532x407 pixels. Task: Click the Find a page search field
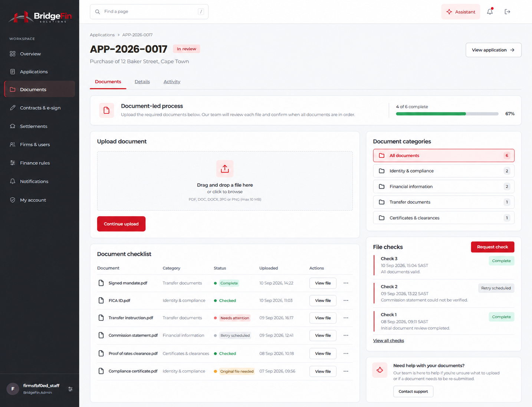pyautogui.click(x=149, y=12)
